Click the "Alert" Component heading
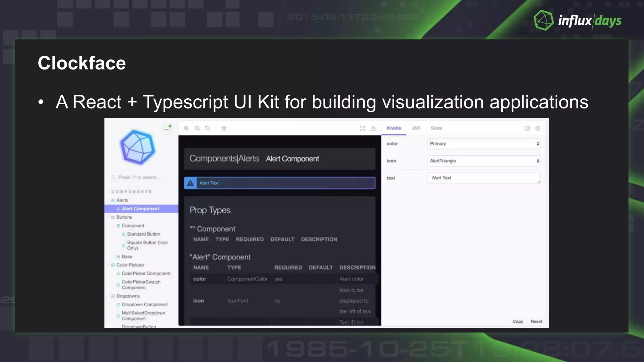 click(x=220, y=257)
